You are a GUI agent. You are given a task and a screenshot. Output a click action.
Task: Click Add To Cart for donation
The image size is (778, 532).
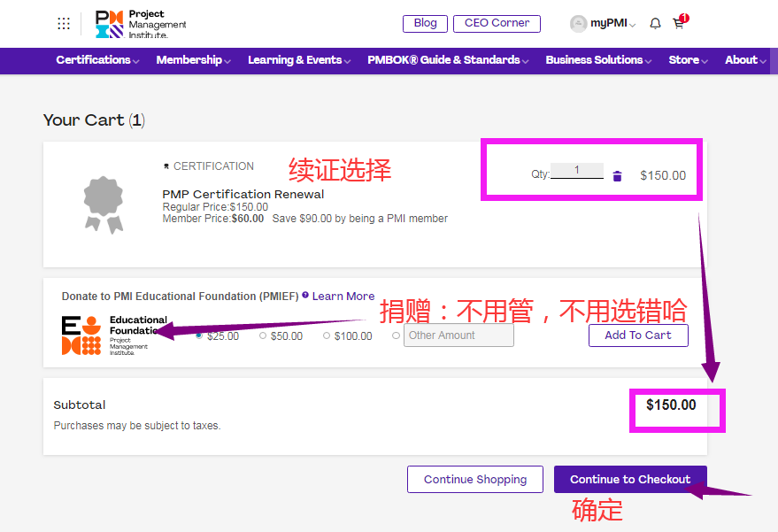tap(638, 335)
